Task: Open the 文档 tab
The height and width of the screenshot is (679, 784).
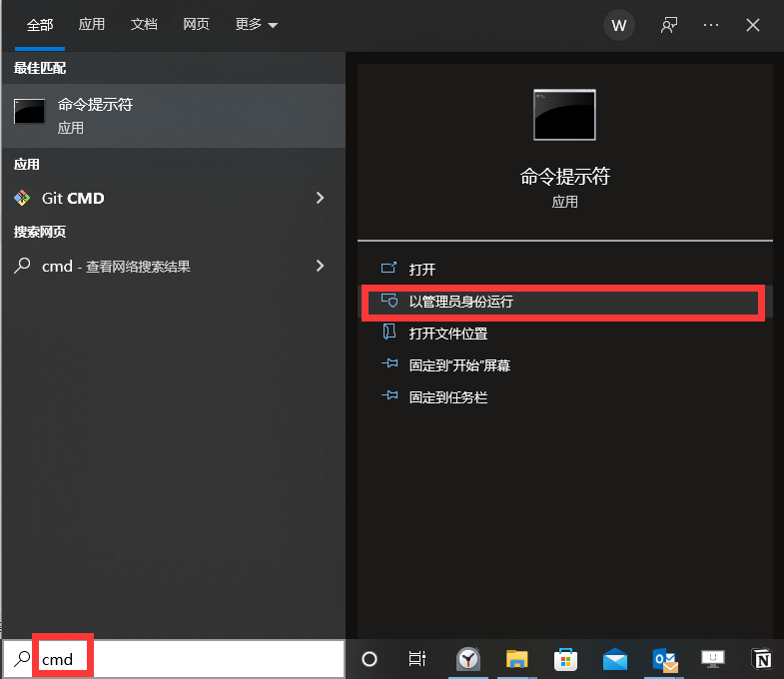Action: [x=144, y=24]
